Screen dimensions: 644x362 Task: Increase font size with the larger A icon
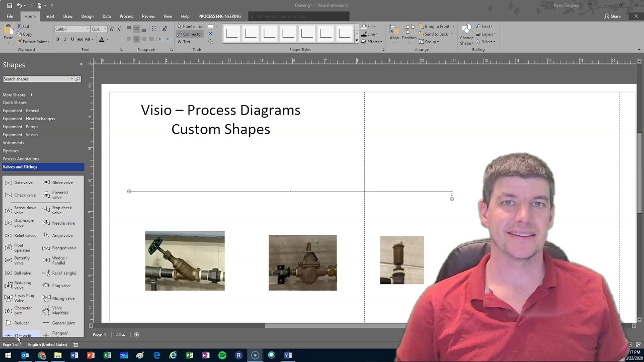[x=112, y=29]
